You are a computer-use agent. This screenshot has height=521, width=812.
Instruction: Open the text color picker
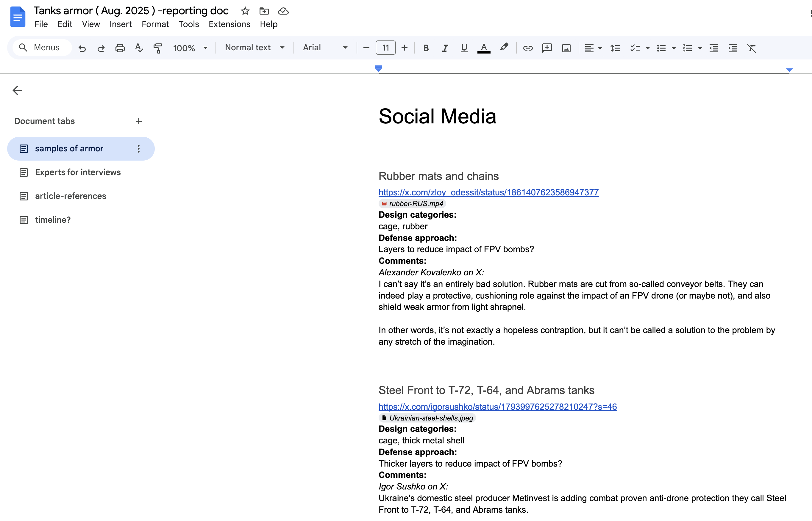(484, 48)
